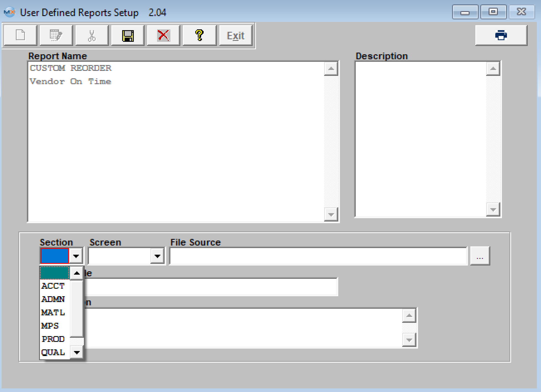Viewport: 541px width, 392px height.
Task: Click the File Source browse ellipsis button
Action: 480,256
